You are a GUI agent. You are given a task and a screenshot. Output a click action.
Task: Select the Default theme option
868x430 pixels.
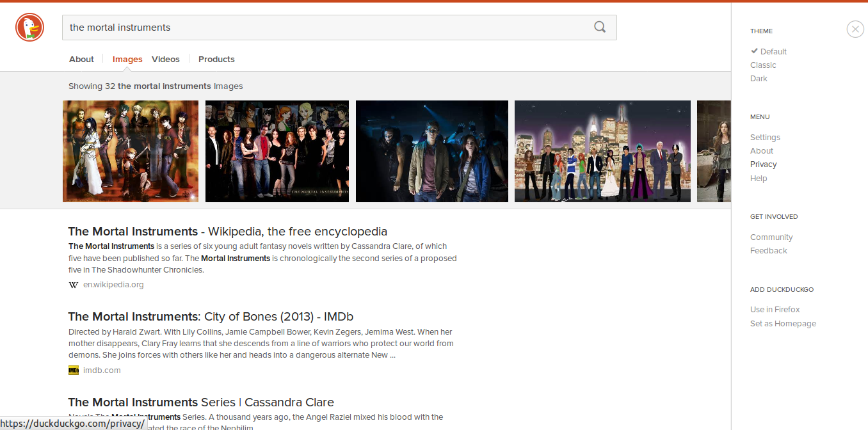(x=773, y=51)
